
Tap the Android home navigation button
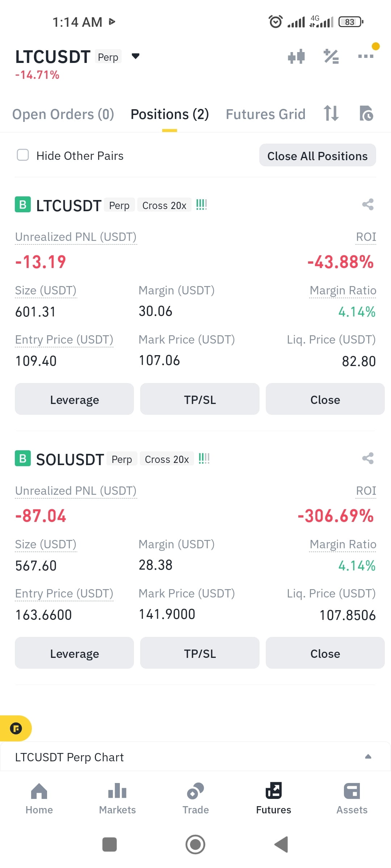tap(195, 844)
